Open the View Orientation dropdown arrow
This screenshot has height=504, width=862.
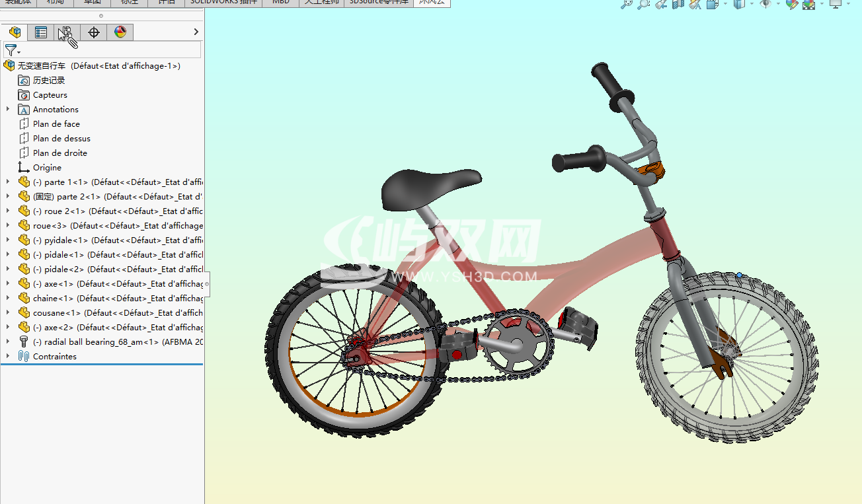click(725, 4)
